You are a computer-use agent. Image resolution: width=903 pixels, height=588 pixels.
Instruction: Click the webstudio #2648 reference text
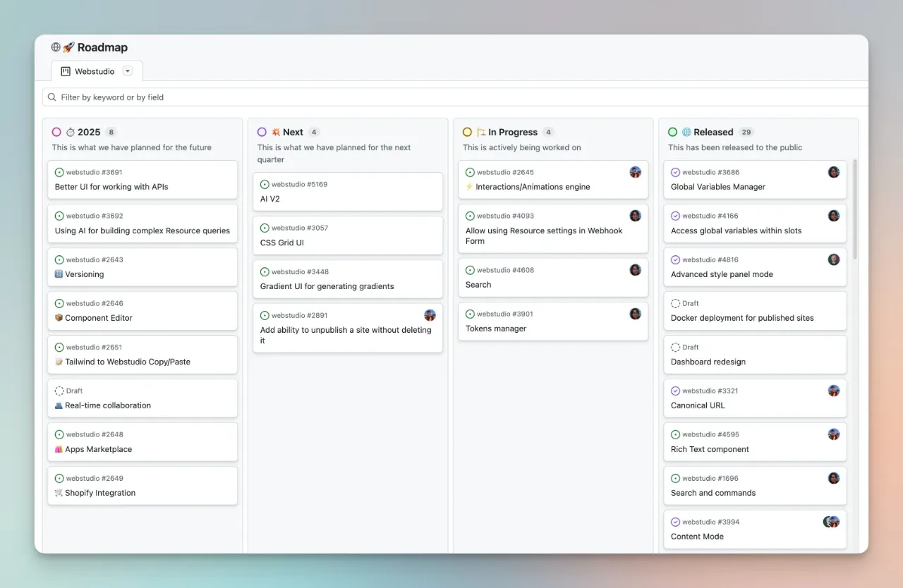coord(95,434)
